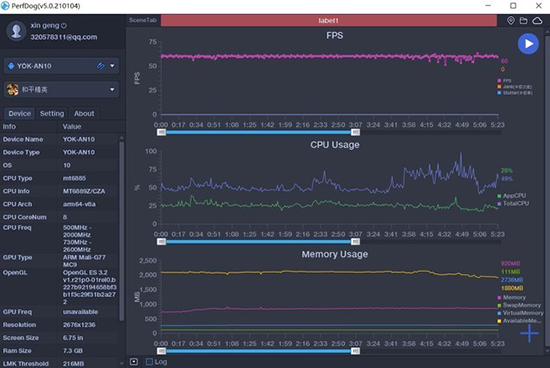Viewport: 550px width, 368px height.
Task: Start recording with the blue play button
Action: pos(528,44)
